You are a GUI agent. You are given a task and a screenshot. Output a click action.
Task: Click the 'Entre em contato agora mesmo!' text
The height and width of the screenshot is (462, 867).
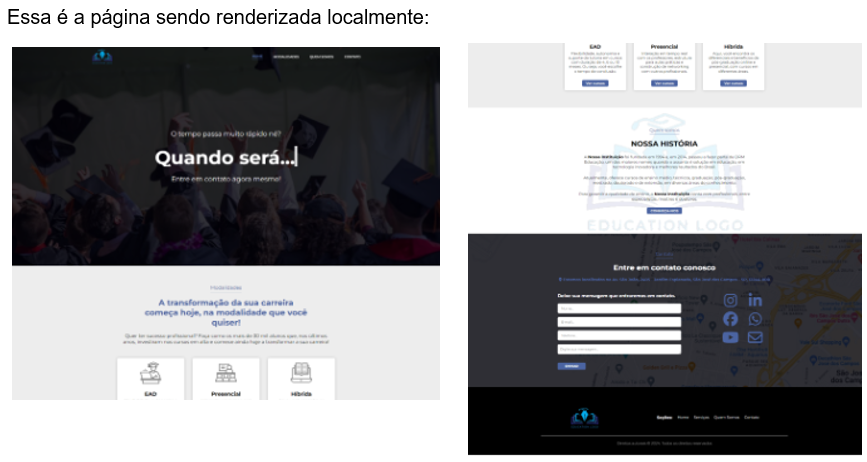click(x=226, y=179)
